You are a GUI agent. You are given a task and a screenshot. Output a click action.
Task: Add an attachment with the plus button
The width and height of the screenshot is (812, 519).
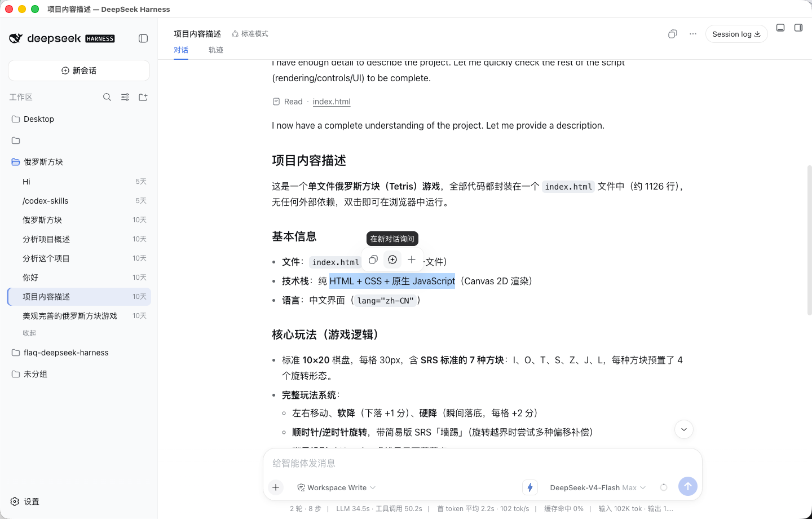(276, 487)
